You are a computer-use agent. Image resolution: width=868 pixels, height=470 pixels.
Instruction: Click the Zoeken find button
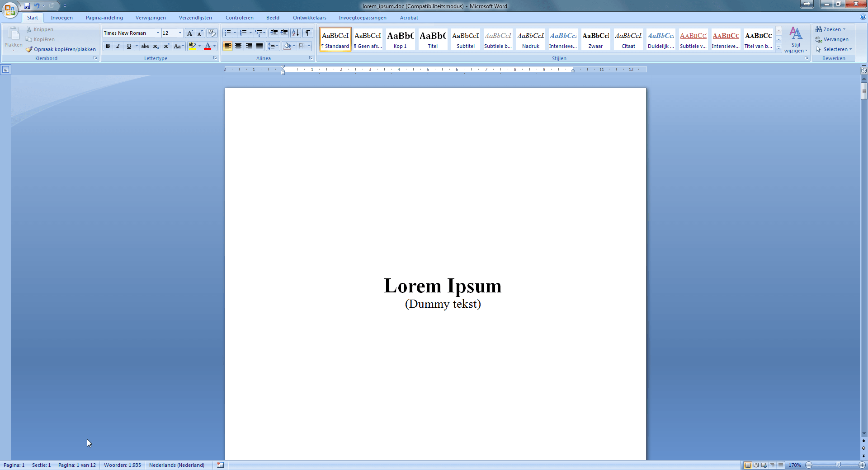pos(830,29)
